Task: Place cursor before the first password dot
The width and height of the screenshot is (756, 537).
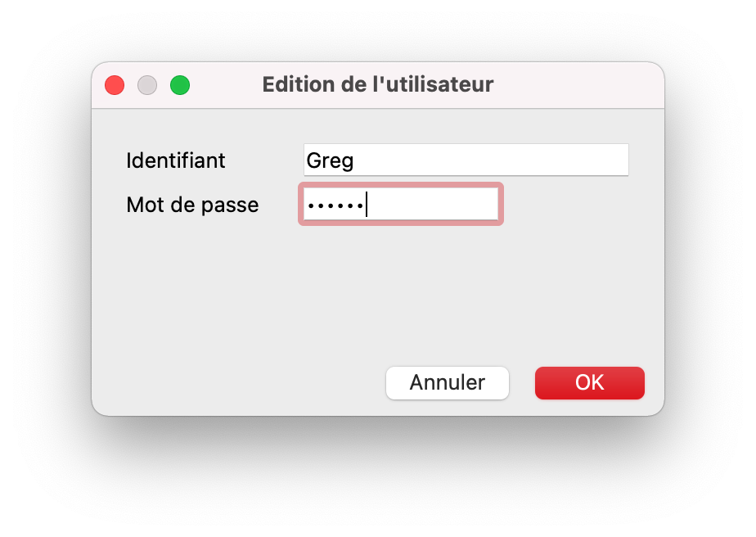Action: tap(307, 205)
